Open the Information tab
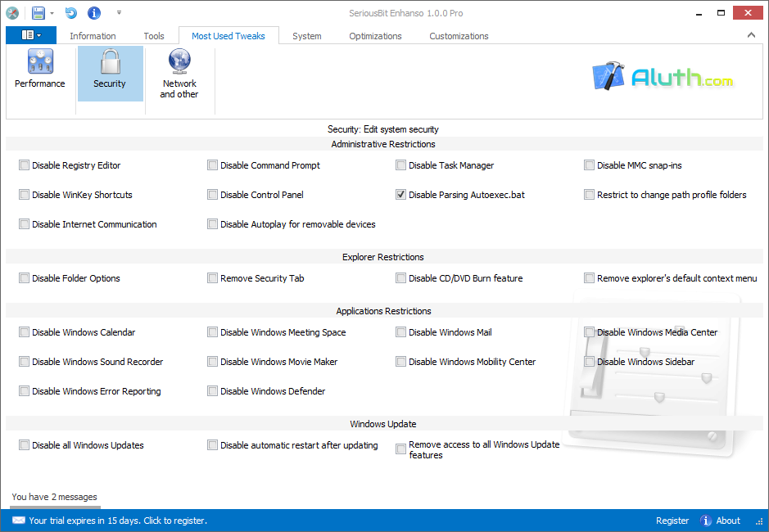The height and width of the screenshot is (532, 769). pyautogui.click(x=93, y=35)
